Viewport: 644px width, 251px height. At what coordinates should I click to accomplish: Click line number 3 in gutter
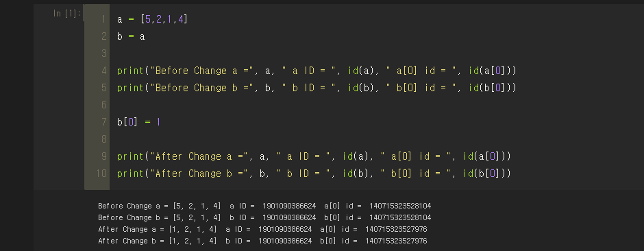pyautogui.click(x=103, y=53)
